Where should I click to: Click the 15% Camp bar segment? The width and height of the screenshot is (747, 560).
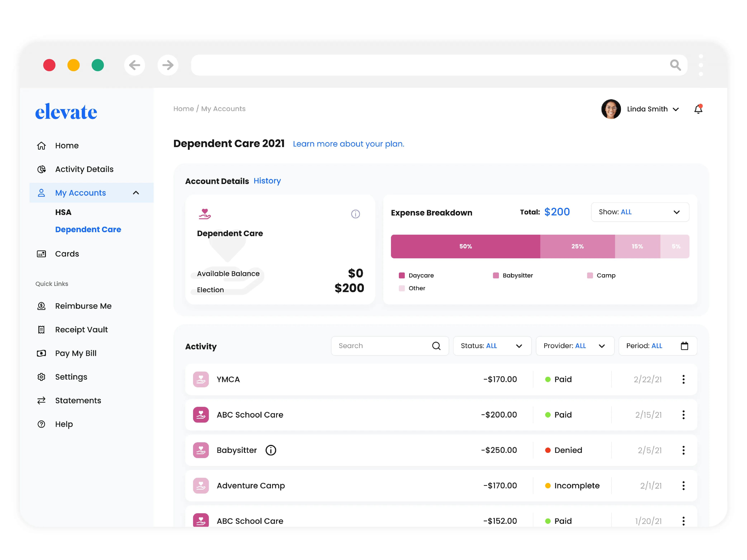[x=637, y=247]
